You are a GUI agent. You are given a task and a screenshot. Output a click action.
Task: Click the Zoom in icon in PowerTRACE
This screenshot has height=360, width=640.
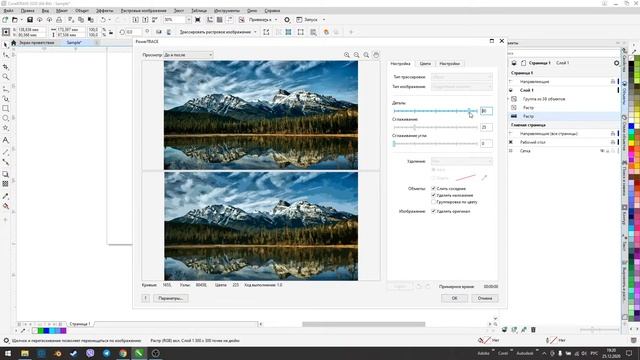[347, 55]
